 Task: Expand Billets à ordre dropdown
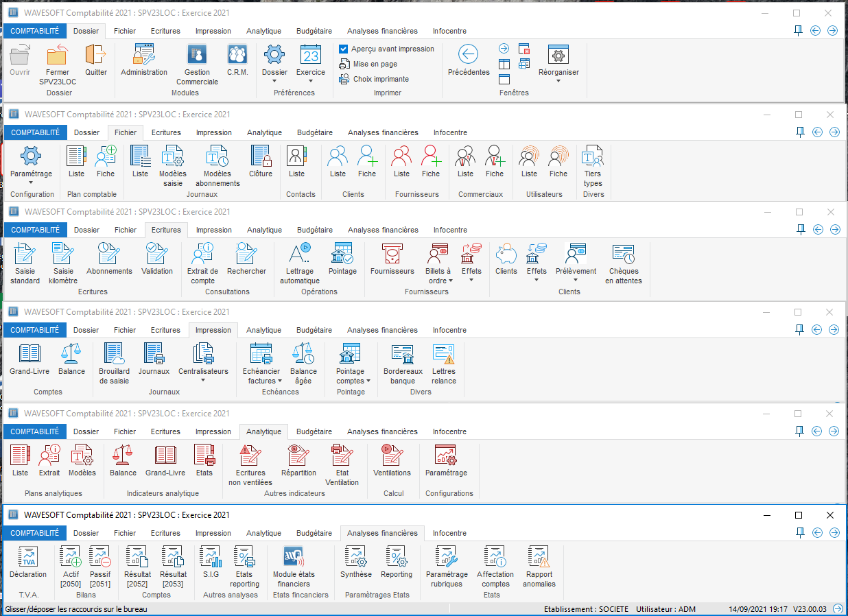[451, 280]
